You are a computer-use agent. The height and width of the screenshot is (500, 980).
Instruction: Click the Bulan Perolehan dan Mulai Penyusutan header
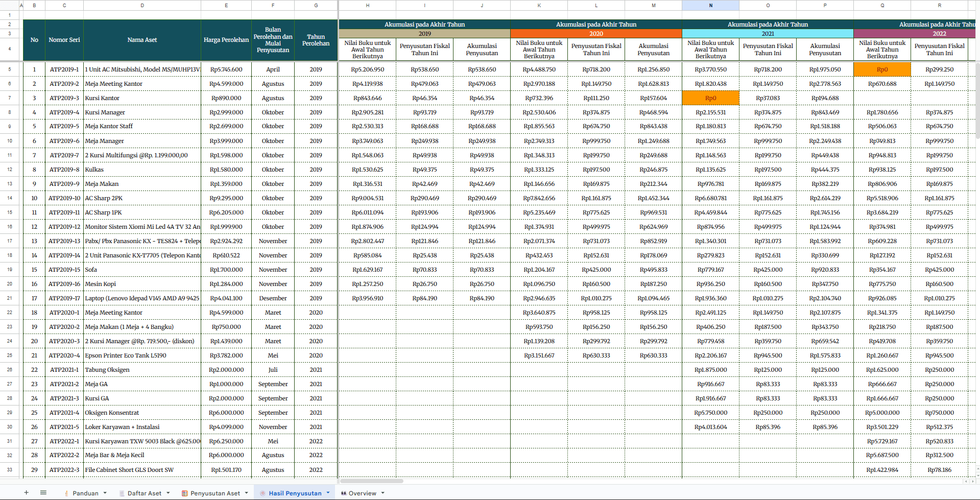(x=273, y=40)
